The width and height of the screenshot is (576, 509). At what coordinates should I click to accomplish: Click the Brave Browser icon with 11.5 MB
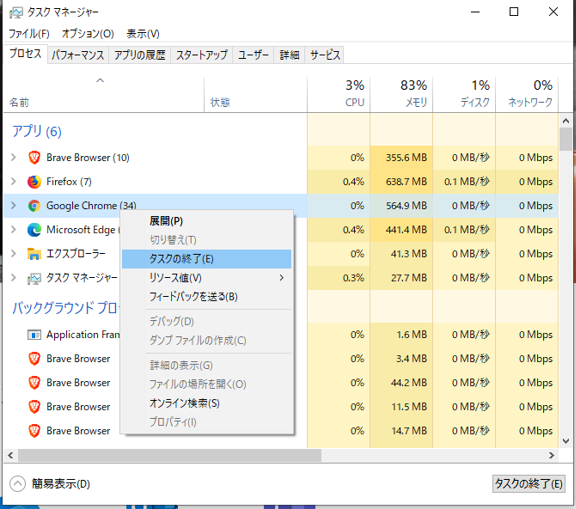(34, 407)
